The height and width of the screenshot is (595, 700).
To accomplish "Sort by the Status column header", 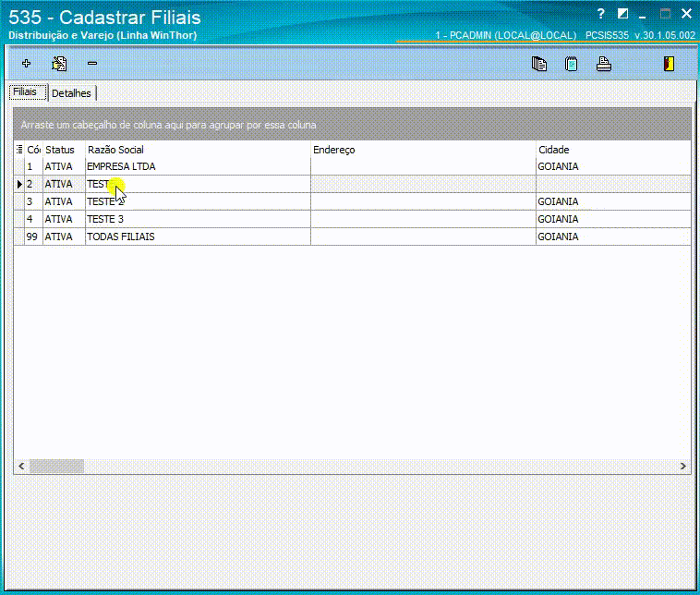I will 64,150.
